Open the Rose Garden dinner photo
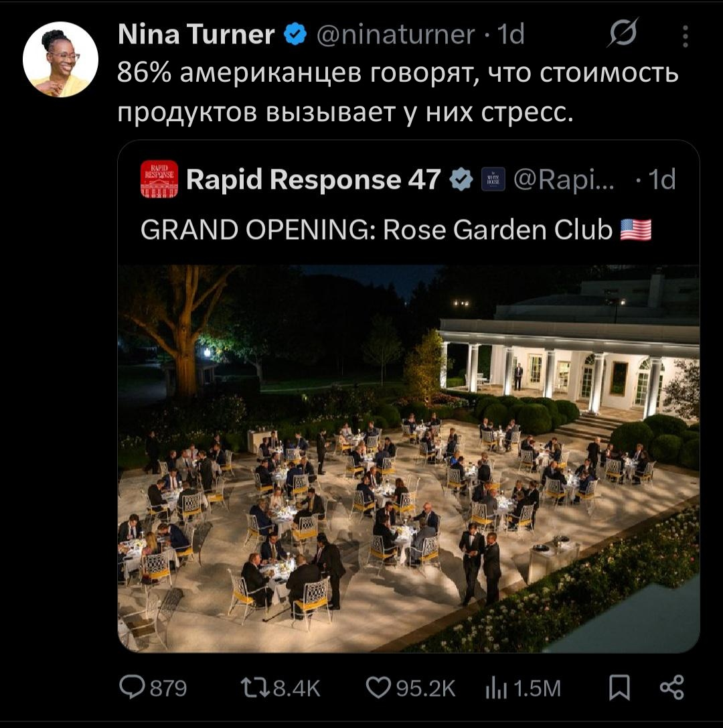 408,459
